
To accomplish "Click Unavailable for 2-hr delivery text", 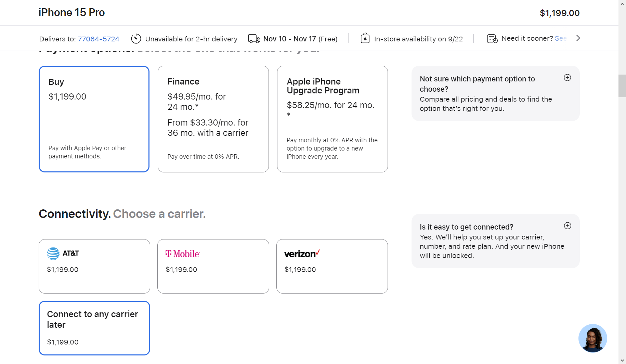I will point(191,39).
